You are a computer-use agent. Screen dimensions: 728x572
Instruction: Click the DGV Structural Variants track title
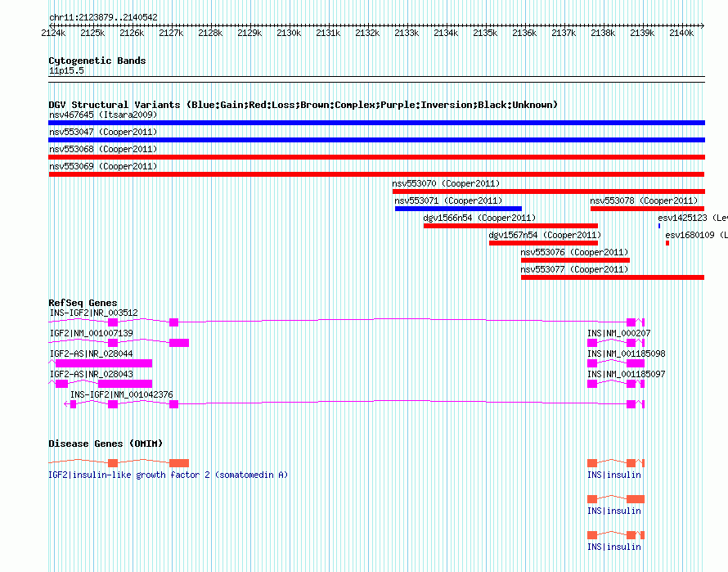coord(303,105)
